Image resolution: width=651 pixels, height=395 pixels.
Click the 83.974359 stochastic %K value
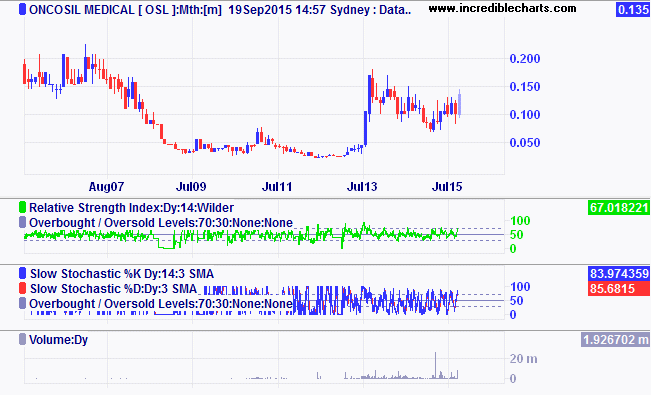[619, 273]
